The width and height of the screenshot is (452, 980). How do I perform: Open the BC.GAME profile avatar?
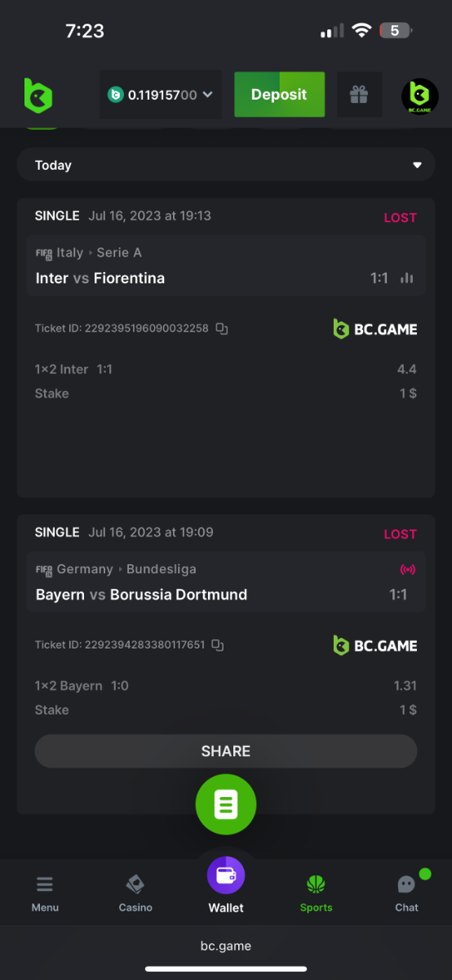(420, 96)
